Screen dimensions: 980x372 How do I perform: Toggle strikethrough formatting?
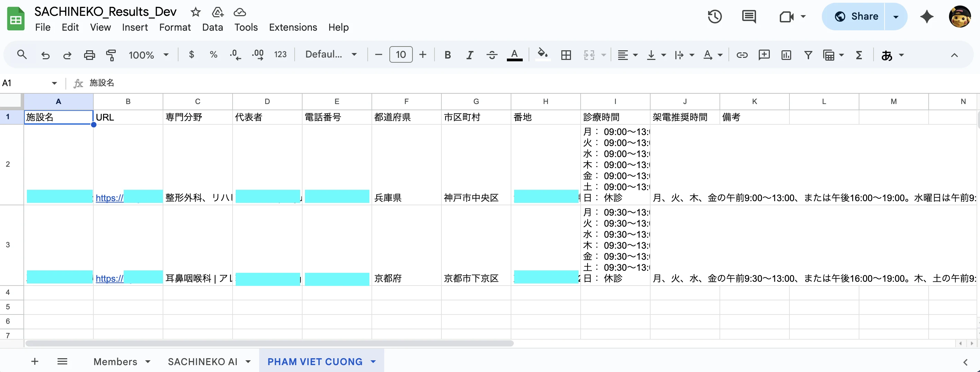[x=491, y=55]
